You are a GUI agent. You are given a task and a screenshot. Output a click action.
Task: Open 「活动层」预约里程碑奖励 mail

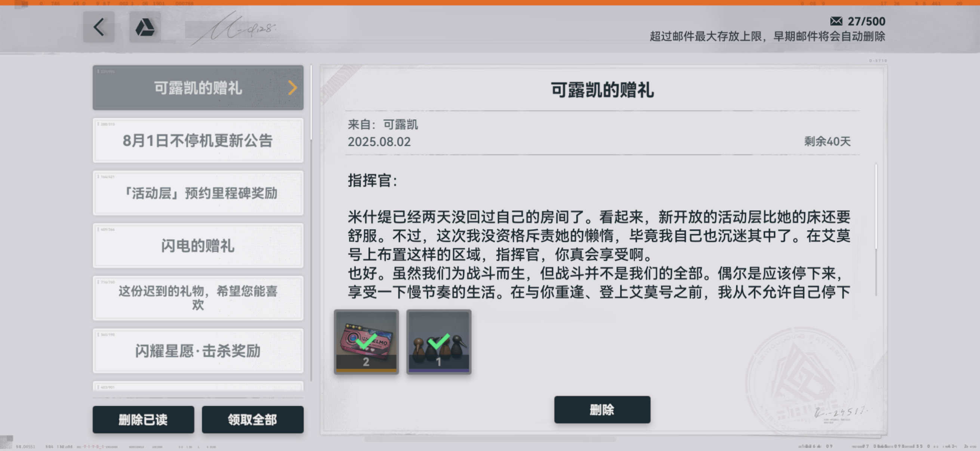click(x=198, y=193)
